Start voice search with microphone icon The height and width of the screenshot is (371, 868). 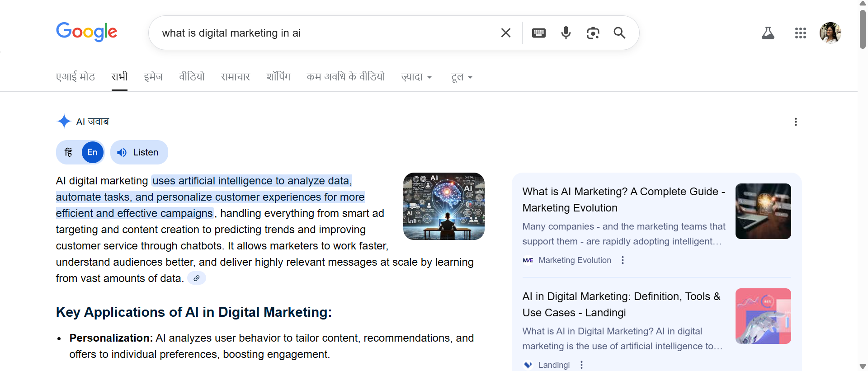(x=566, y=33)
